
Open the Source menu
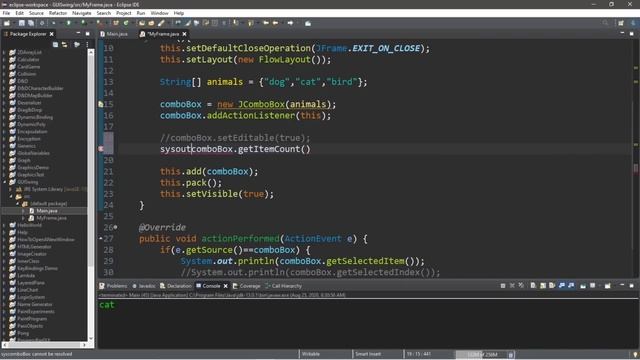point(36,13)
